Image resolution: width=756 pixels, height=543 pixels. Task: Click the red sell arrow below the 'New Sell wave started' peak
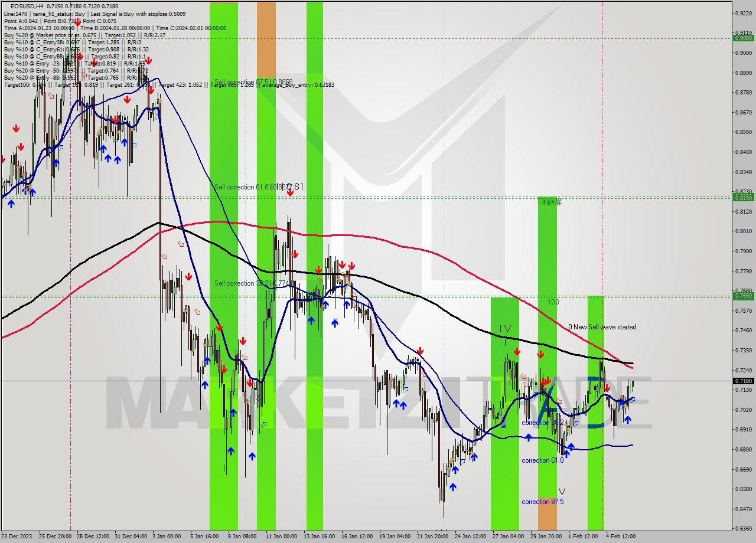tap(607, 388)
